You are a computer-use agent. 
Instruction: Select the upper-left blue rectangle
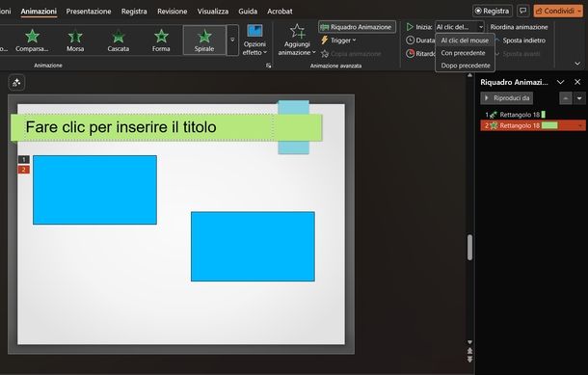(94, 190)
